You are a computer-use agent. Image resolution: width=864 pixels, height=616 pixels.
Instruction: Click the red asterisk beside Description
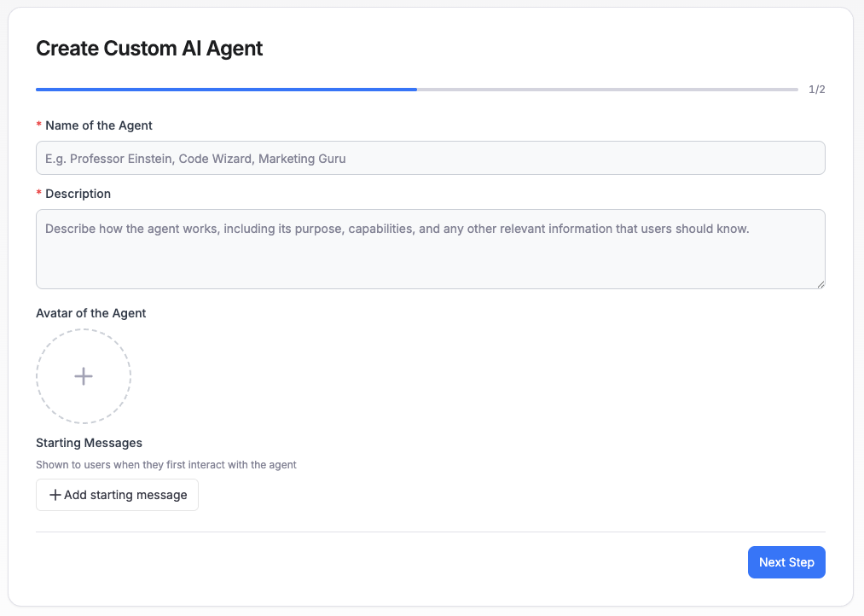click(x=38, y=193)
